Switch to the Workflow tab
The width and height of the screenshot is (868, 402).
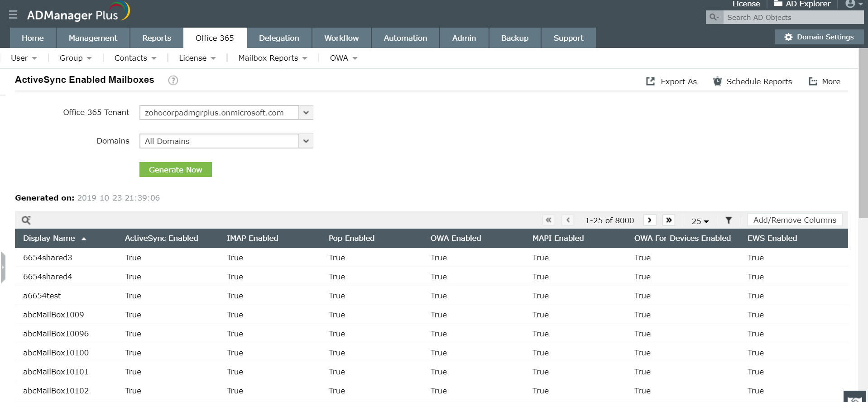coord(341,38)
